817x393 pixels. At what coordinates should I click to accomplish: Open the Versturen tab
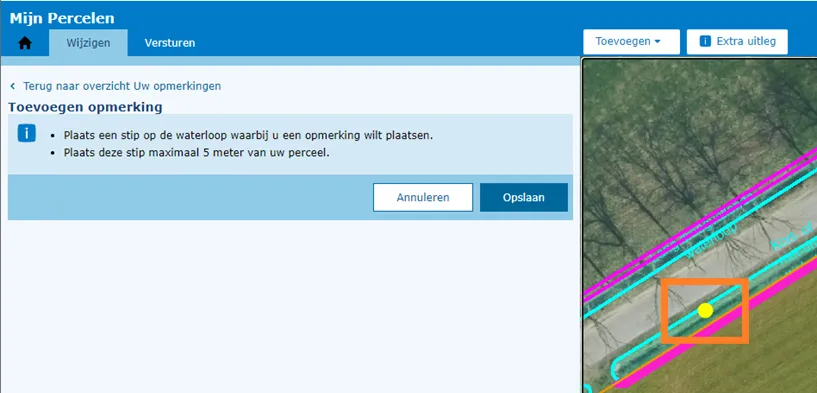170,43
